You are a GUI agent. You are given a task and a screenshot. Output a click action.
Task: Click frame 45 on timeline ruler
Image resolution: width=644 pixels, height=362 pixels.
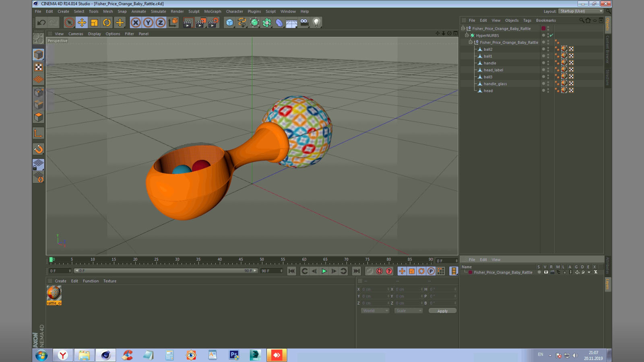241,260
